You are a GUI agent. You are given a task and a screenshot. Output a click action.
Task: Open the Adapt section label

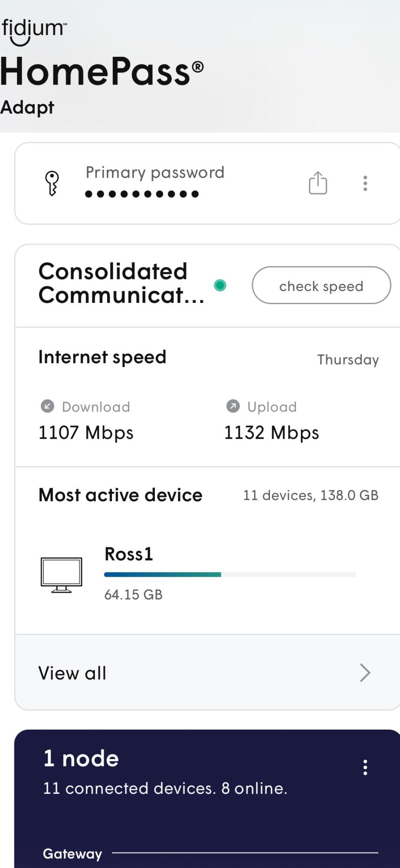pyautogui.click(x=27, y=107)
